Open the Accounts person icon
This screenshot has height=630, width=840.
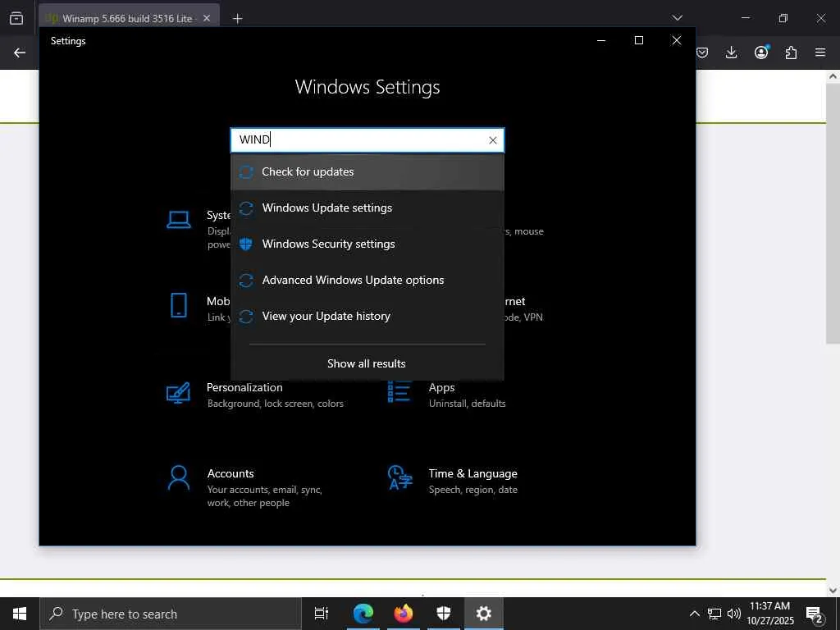point(178,478)
